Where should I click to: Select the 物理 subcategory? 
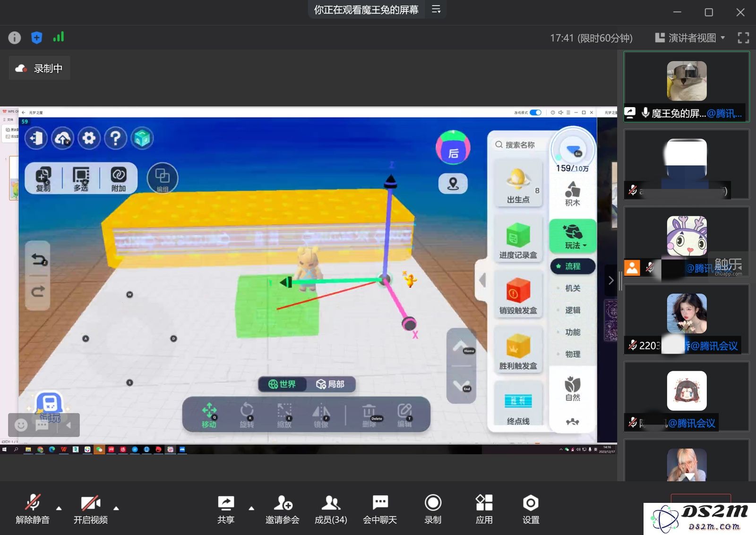(573, 354)
